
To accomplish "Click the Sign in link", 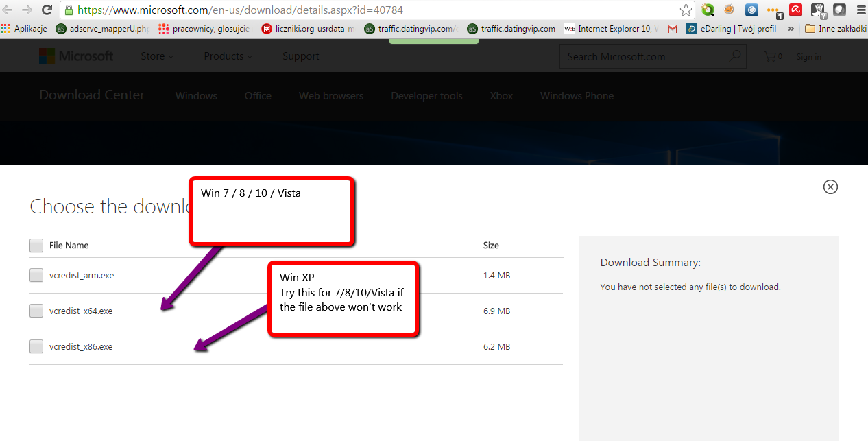I will point(808,57).
